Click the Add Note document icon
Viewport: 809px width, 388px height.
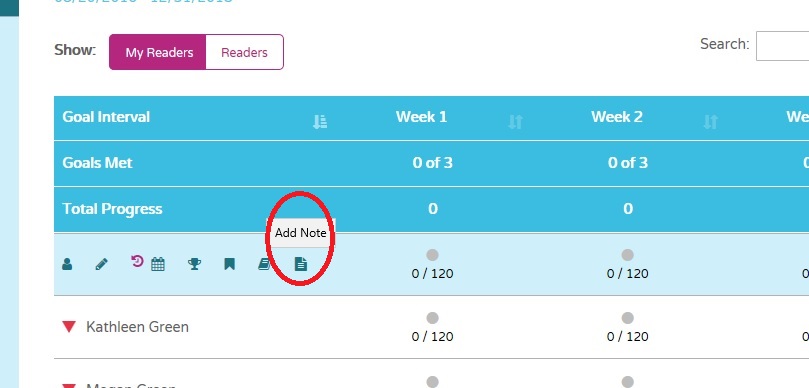[301, 265]
